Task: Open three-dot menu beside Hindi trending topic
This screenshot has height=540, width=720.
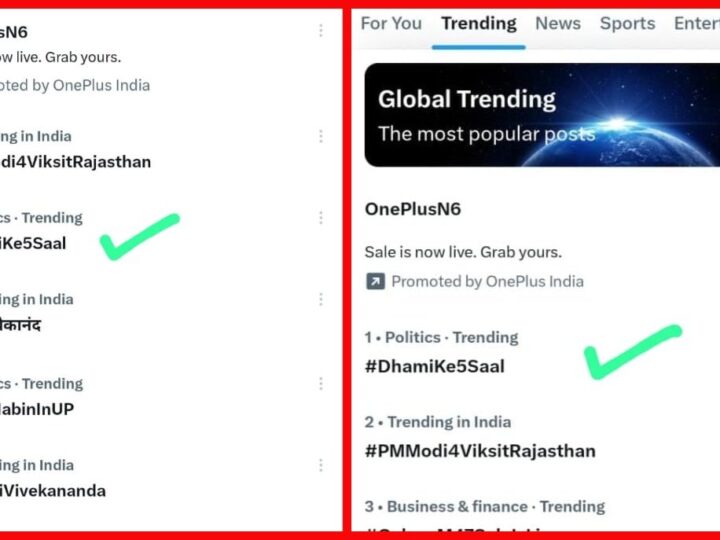Action: click(x=321, y=300)
